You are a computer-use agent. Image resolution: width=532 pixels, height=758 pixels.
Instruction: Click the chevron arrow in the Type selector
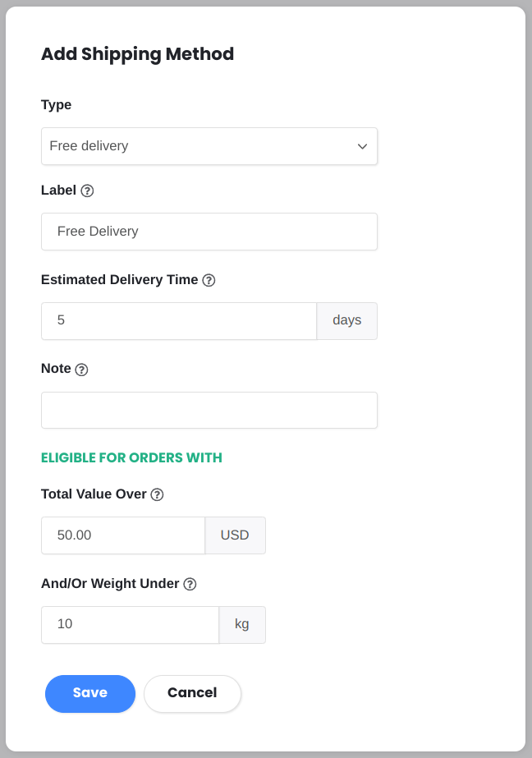coord(362,146)
